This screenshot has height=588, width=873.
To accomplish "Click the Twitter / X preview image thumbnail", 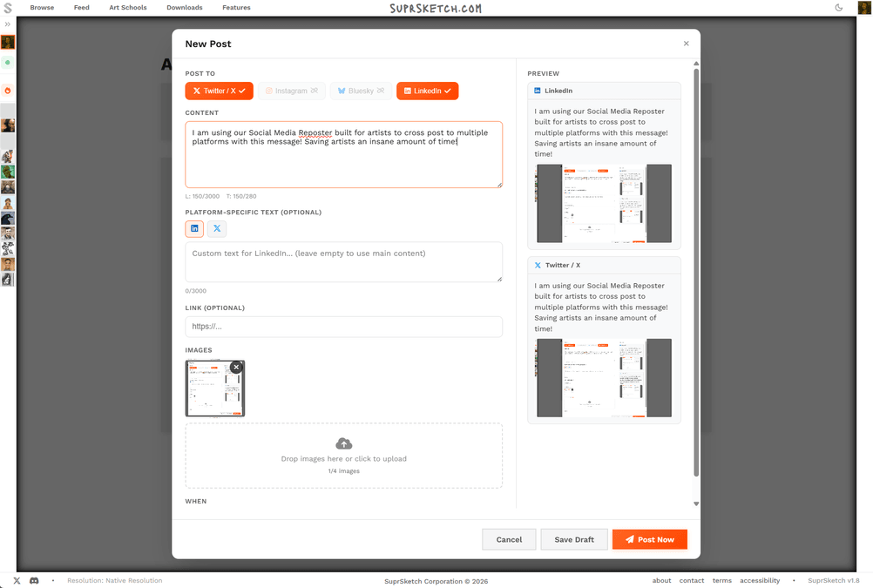I will click(x=604, y=377).
